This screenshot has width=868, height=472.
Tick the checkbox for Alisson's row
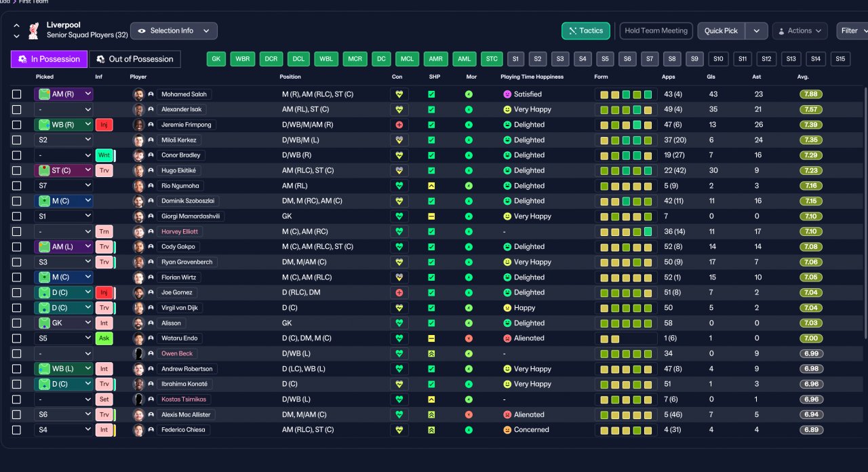pos(17,323)
